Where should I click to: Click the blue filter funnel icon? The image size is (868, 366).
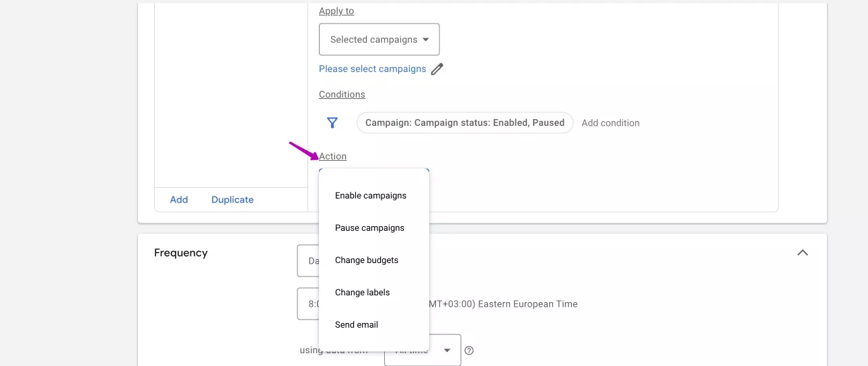(332, 122)
